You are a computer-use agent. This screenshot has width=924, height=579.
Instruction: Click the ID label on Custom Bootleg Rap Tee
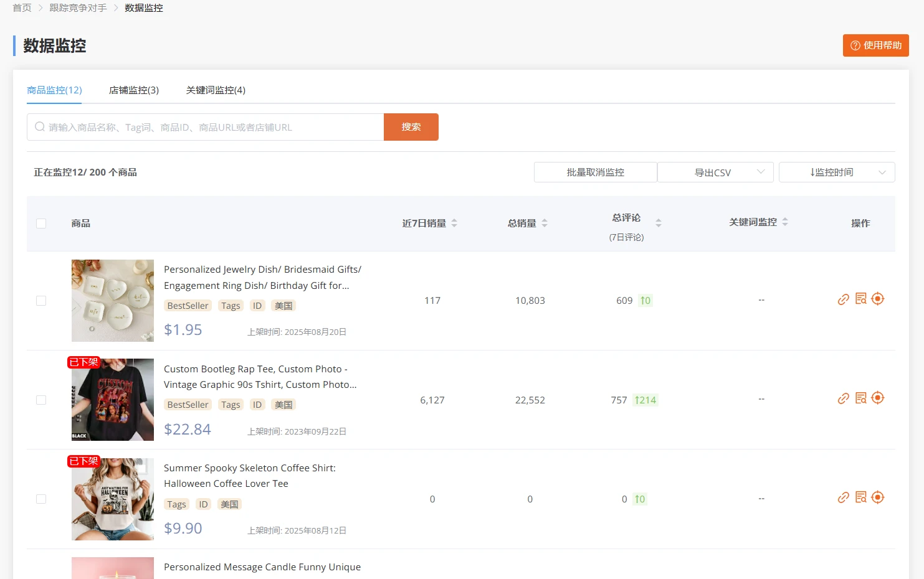[257, 405]
